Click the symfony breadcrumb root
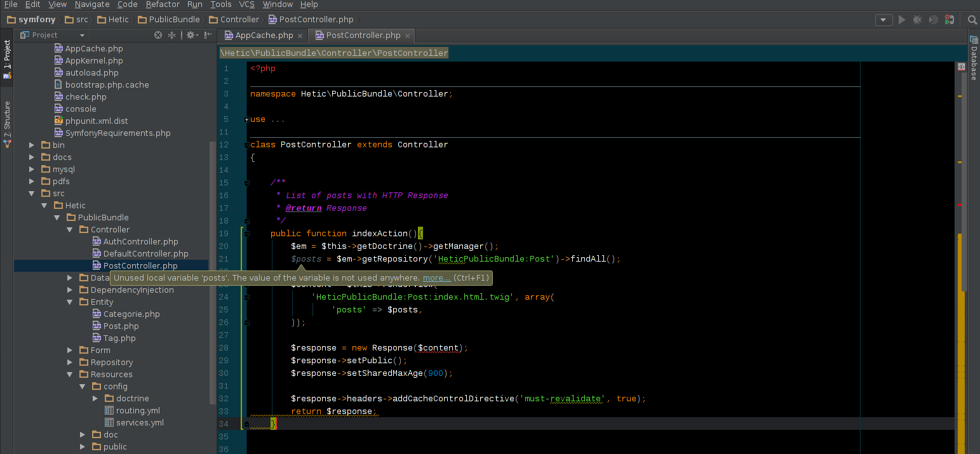This screenshot has height=454, width=980. pos(32,20)
